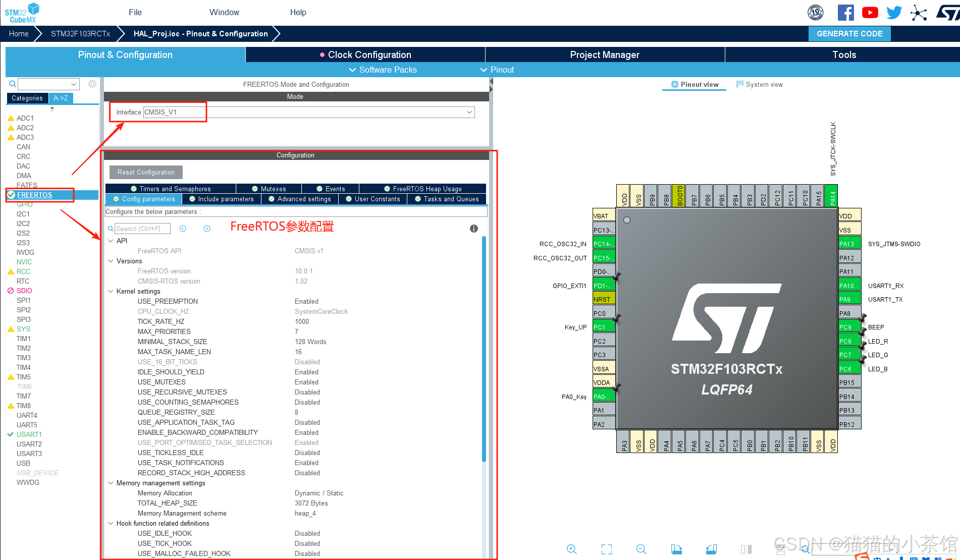Switch to Tools tab
This screenshot has width=960, height=560.
pyautogui.click(x=844, y=54)
